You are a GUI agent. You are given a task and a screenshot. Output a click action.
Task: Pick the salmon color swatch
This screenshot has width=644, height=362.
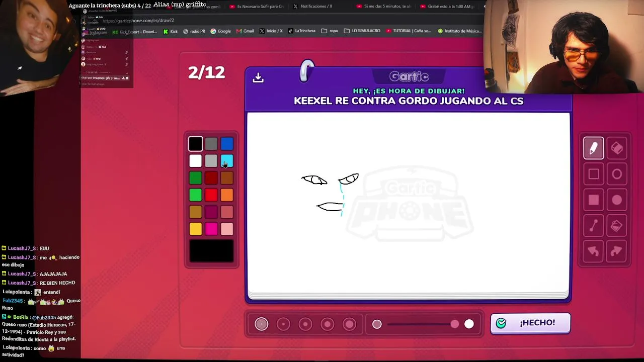pyautogui.click(x=227, y=212)
